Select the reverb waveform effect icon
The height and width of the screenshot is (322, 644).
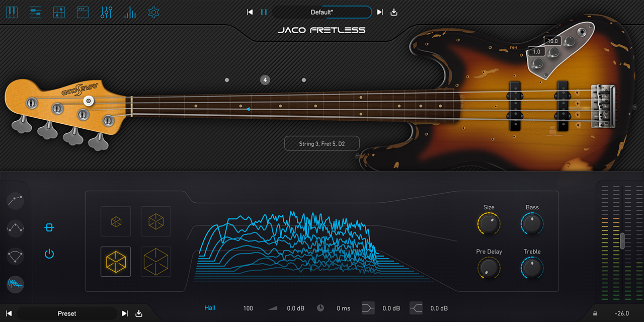(x=16, y=284)
